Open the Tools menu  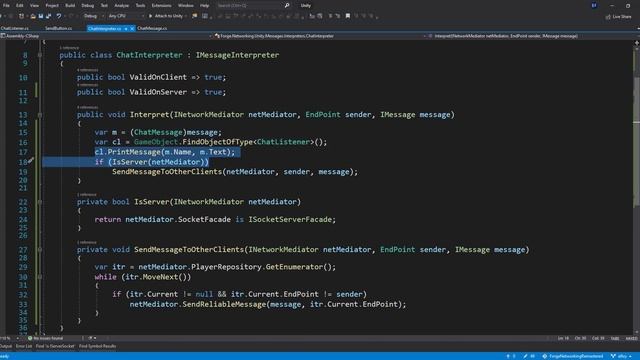(x=140, y=6)
